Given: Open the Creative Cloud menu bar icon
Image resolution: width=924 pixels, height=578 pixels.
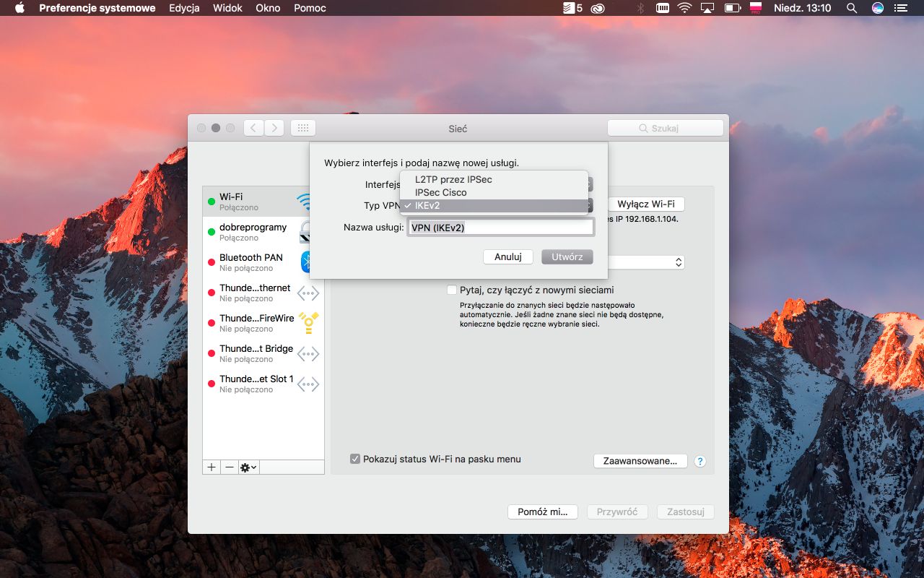Looking at the screenshot, I should tap(597, 8).
